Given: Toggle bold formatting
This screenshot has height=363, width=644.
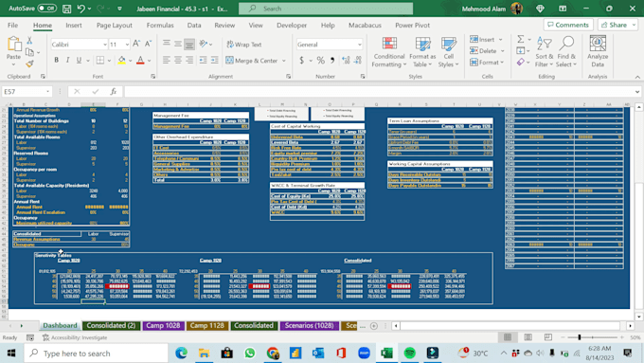Looking at the screenshot, I should click(x=56, y=61).
